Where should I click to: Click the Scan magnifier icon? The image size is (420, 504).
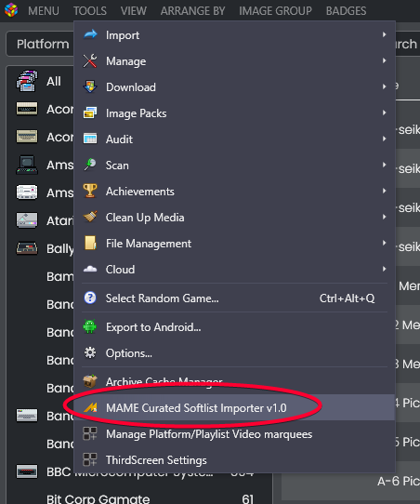pyautogui.click(x=90, y=165)
